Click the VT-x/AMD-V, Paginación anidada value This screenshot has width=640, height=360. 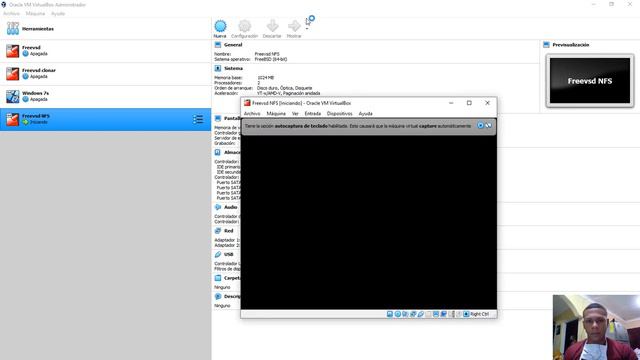[289, 93]
